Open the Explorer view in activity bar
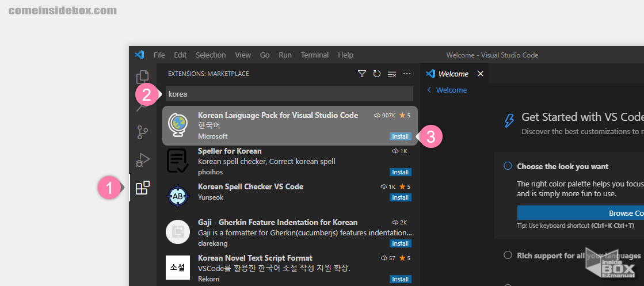 143,77
